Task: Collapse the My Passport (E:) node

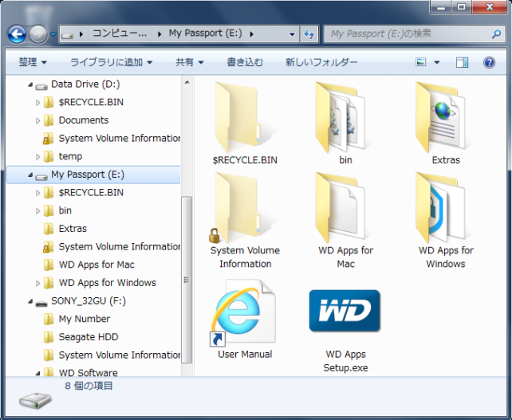Action: pyautogui.click(x=30, y=175)
